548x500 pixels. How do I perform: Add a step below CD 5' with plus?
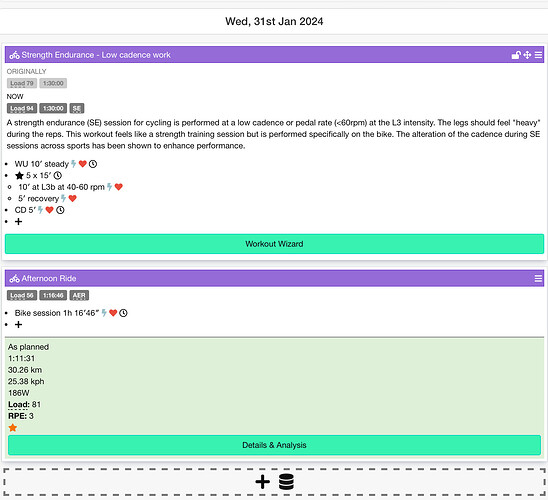(x=19, y=222)
